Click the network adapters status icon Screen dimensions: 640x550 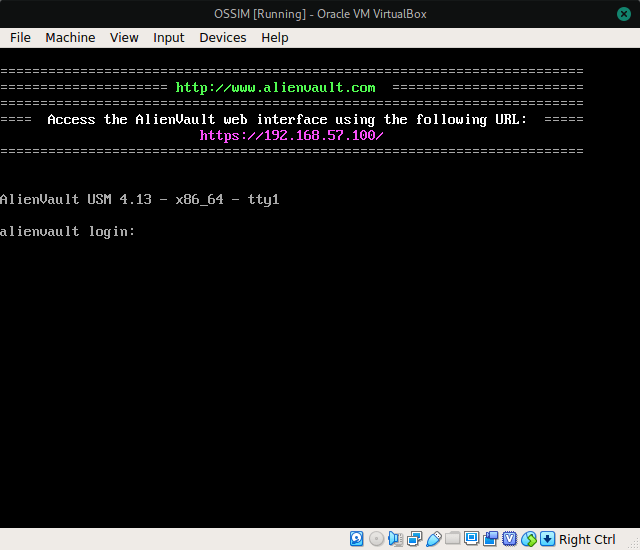tap(414, 539)
